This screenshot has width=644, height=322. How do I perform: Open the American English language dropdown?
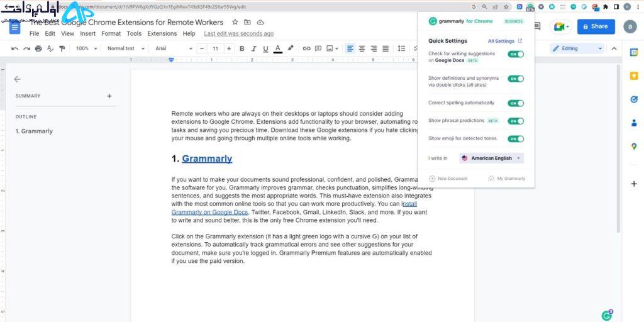pyautogui.click(x=492, y=158)
